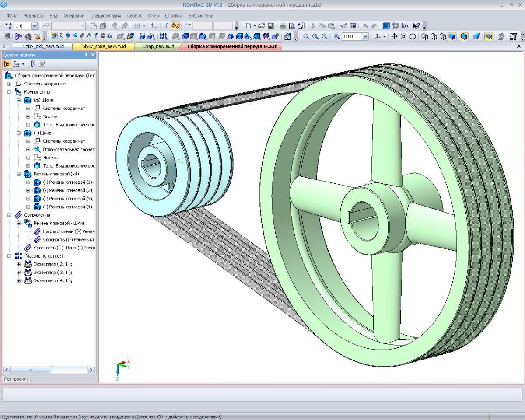Open the Variables f(x) tool
The image size is (525, 420).
404,26
